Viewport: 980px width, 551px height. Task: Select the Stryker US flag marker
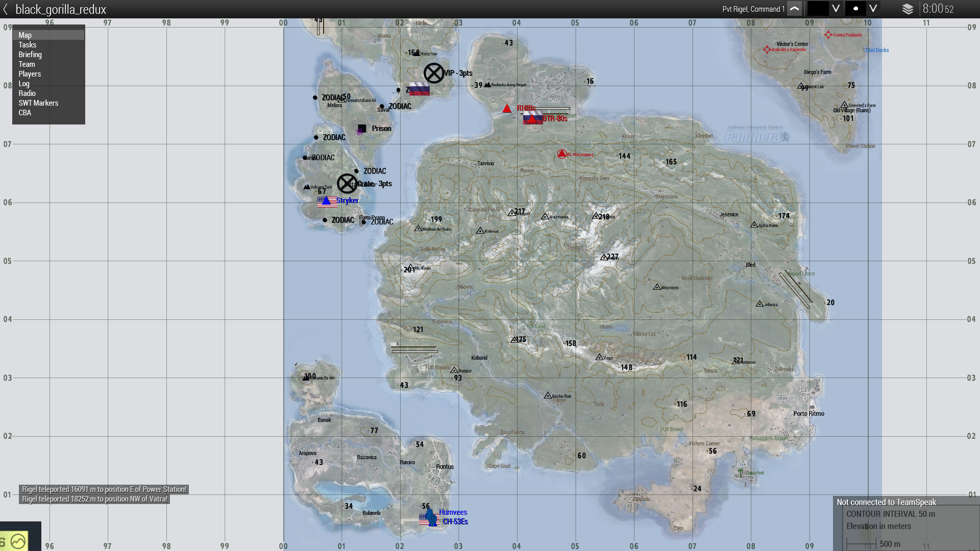click(327, 201)
